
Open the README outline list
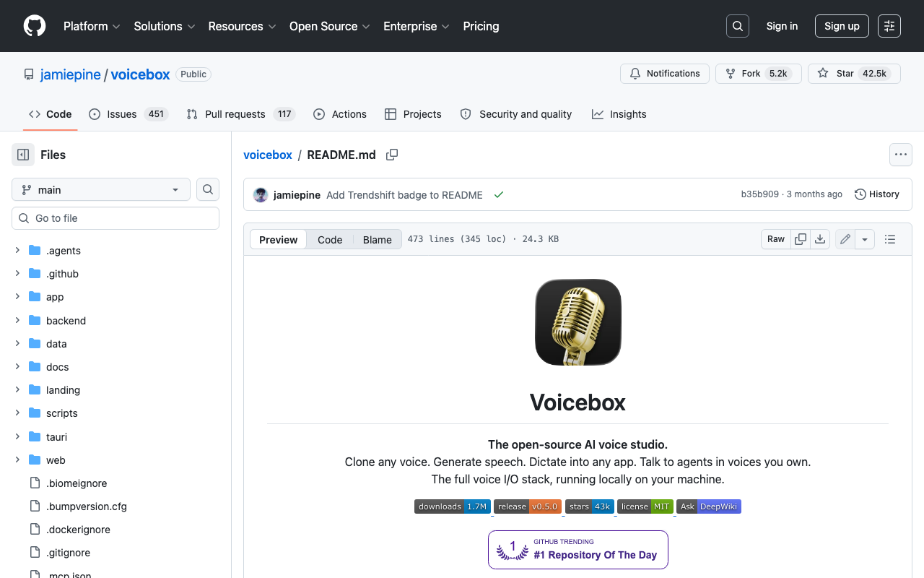(x=890, y=239)
